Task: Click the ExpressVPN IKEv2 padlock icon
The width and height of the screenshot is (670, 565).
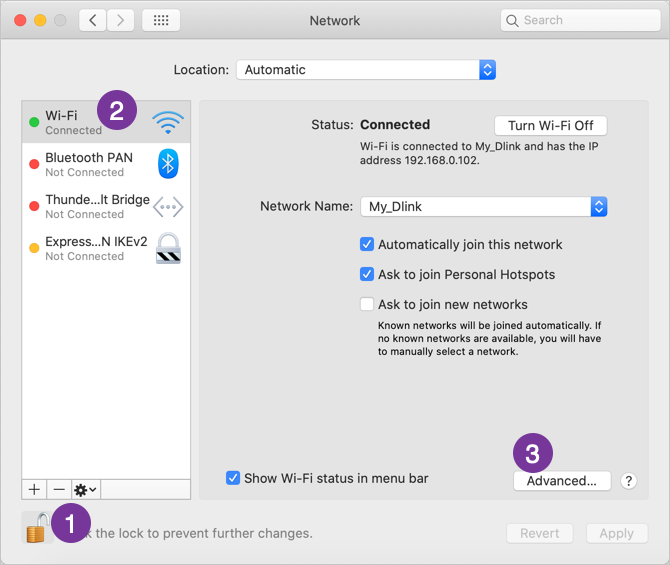Action: (x=168, y=248)
